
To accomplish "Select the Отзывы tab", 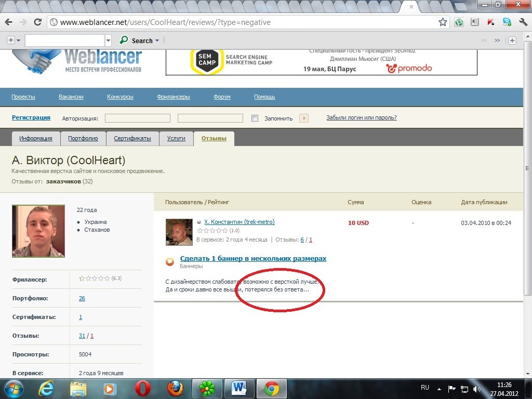I will coord(214,138).
